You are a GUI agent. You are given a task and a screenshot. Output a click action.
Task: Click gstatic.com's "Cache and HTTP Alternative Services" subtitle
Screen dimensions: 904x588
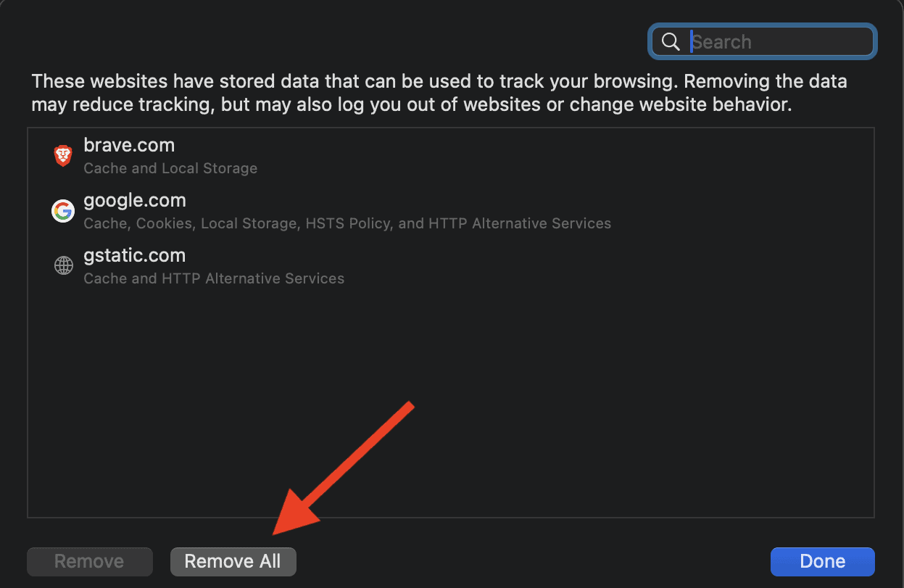tap(214, 278)
